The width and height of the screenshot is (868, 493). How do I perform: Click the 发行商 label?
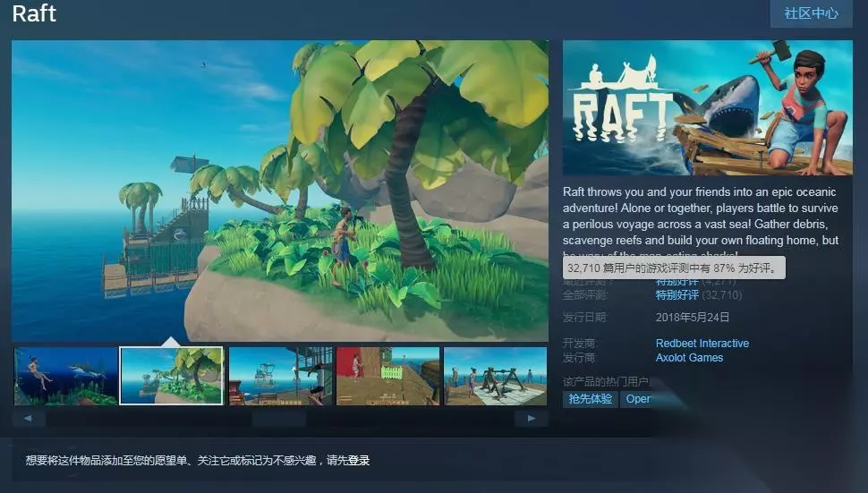pyautogui.click(x=579, y=357)
